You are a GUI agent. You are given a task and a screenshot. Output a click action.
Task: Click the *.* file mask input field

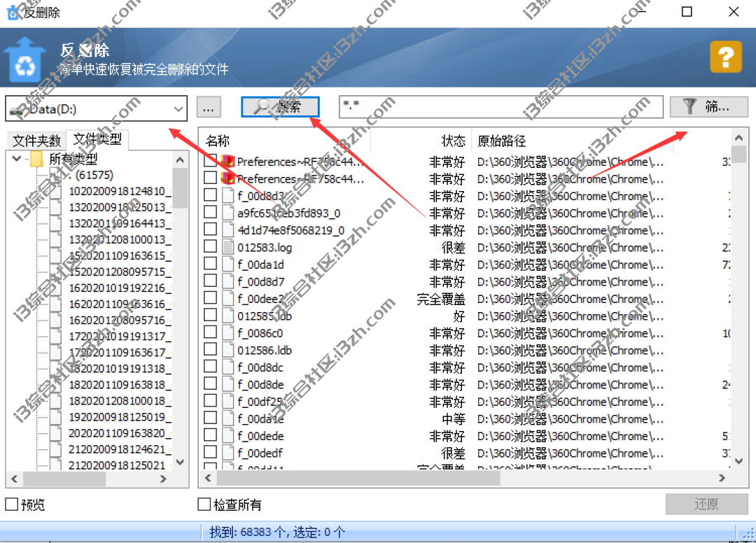point(501,106)
